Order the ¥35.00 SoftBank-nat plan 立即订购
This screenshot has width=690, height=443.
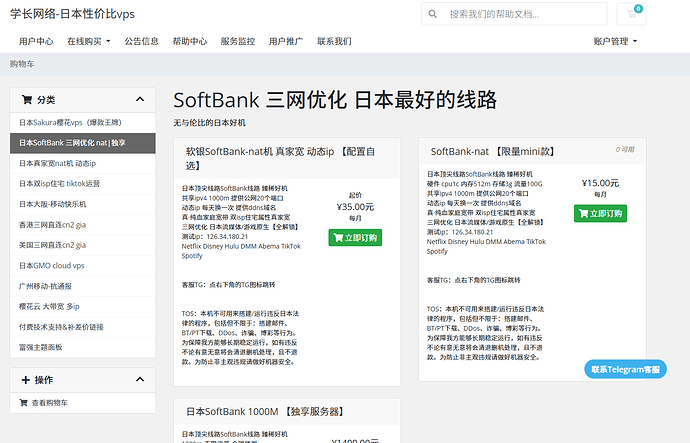point(355,238)
